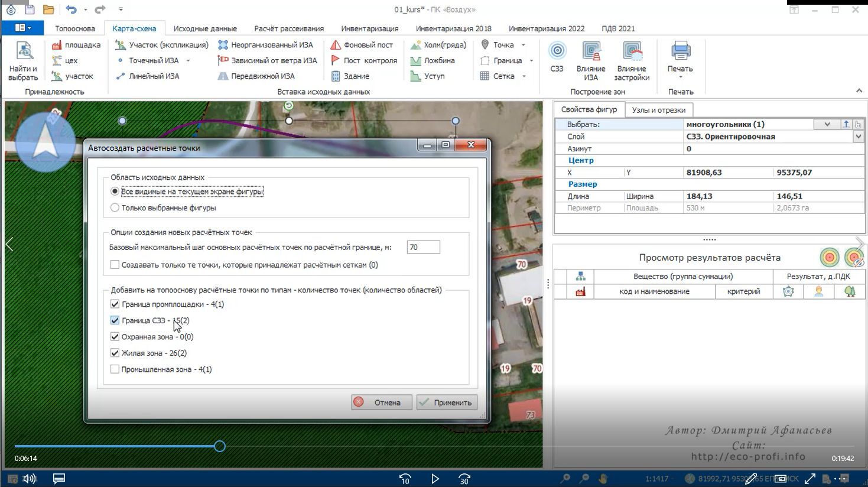This screenshot has height=487, width=868.
Task: Click first concentric-circles results icon
Action: tap(830, 258)
